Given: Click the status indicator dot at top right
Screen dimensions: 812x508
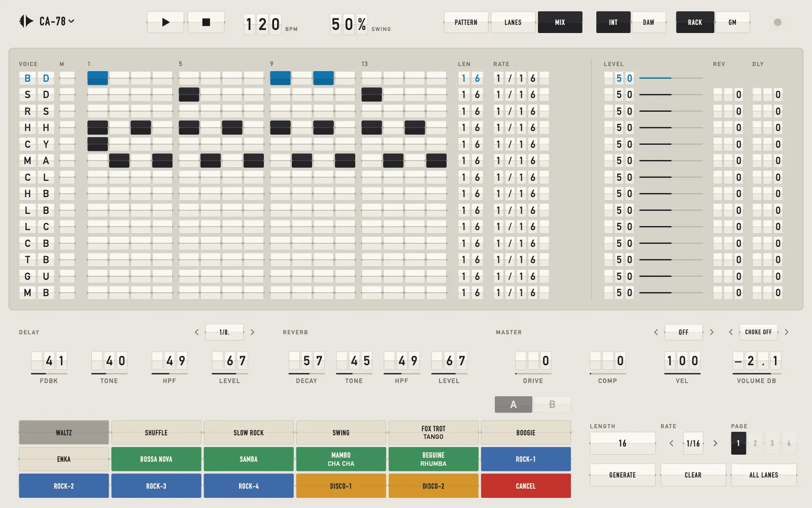Looking at the screenshot, I should (777, 22).
